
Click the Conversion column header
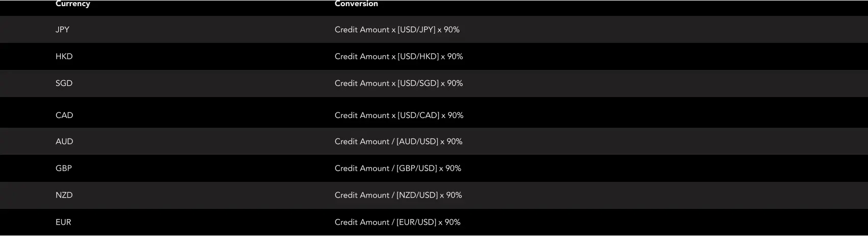click(356, 4)
